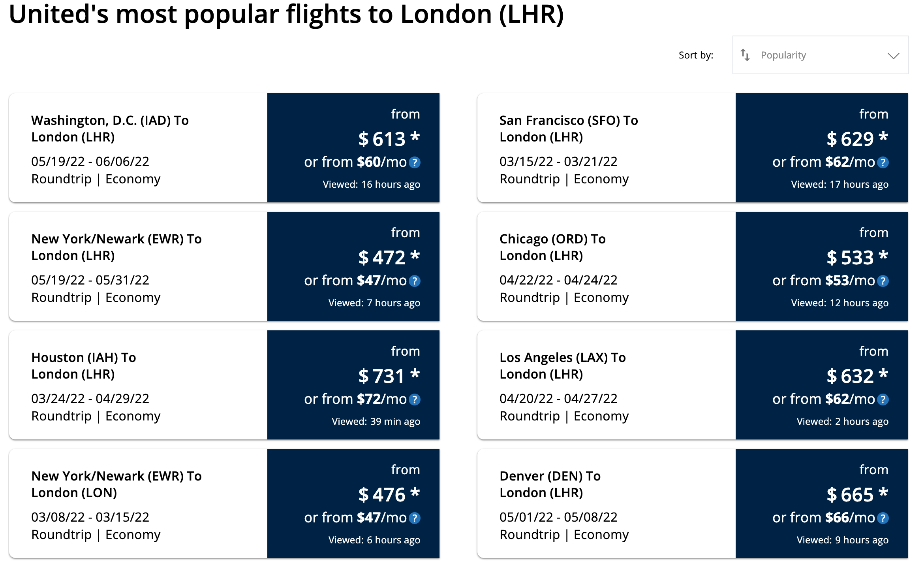Click help icon beside $66/mo Denver fare
This screenshot has height=573, width=924.
[883, 518]
